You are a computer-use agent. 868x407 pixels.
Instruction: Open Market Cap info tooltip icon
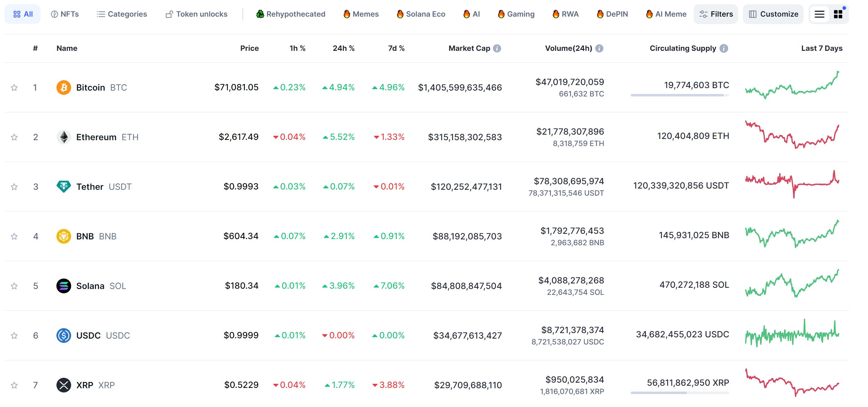pos(497,48)
